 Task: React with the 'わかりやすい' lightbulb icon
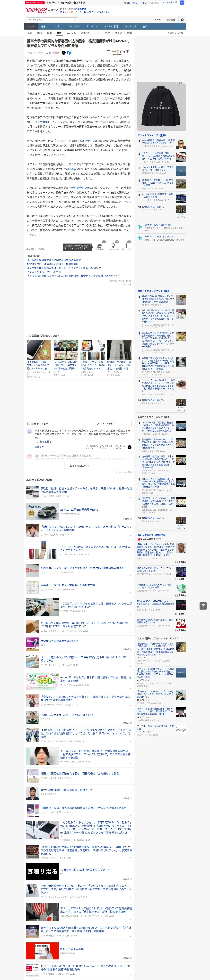click(113, 247)
